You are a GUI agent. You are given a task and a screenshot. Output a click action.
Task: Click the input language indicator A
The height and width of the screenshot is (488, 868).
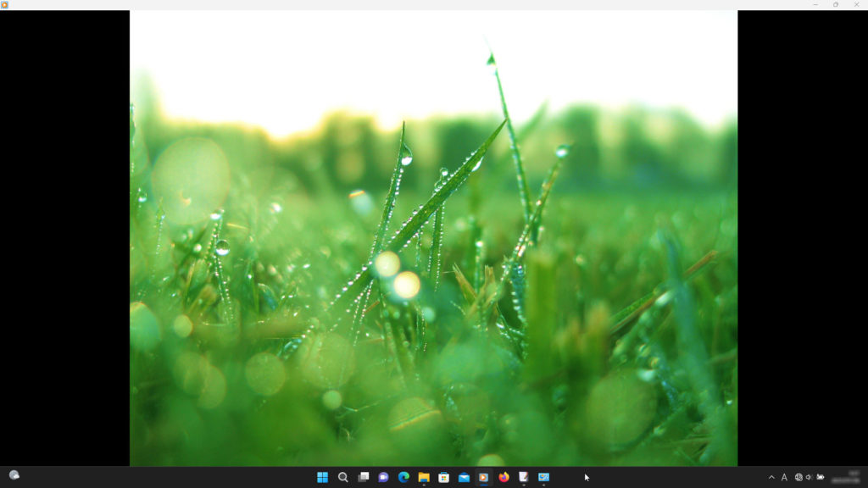[x=784, y=477]
